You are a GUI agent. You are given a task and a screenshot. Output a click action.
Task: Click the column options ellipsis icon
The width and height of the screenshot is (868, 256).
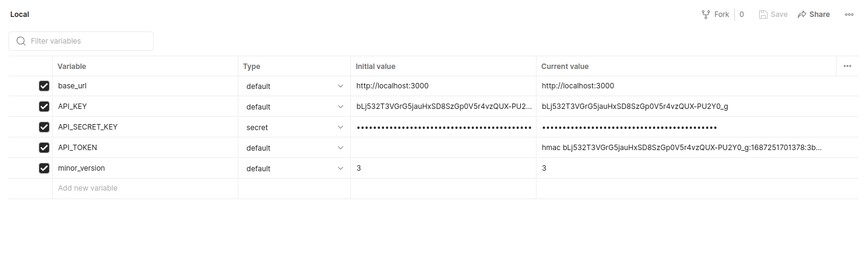pyautogui.click(x=847, y=66)
